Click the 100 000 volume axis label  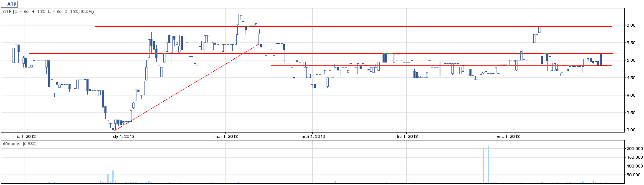coord(635,166)
